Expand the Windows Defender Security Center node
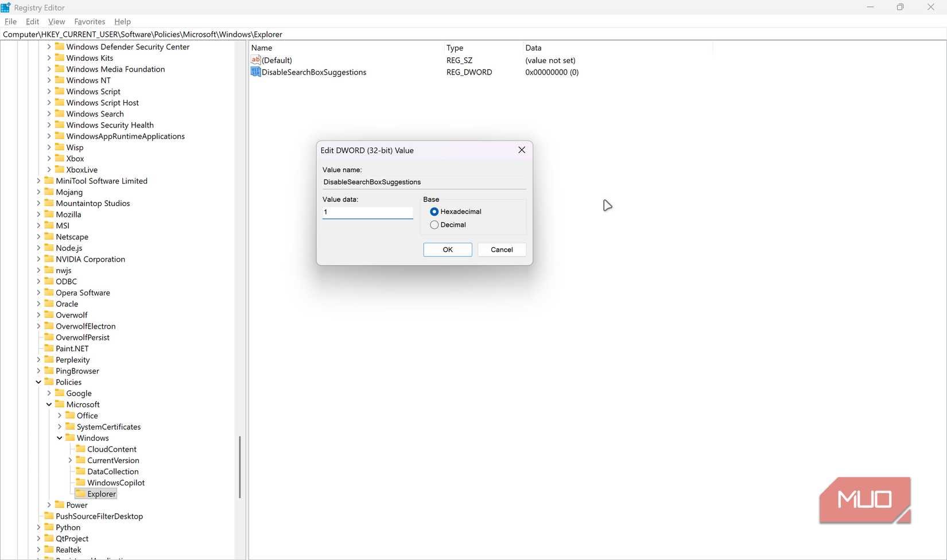 [x=49, y=46]
